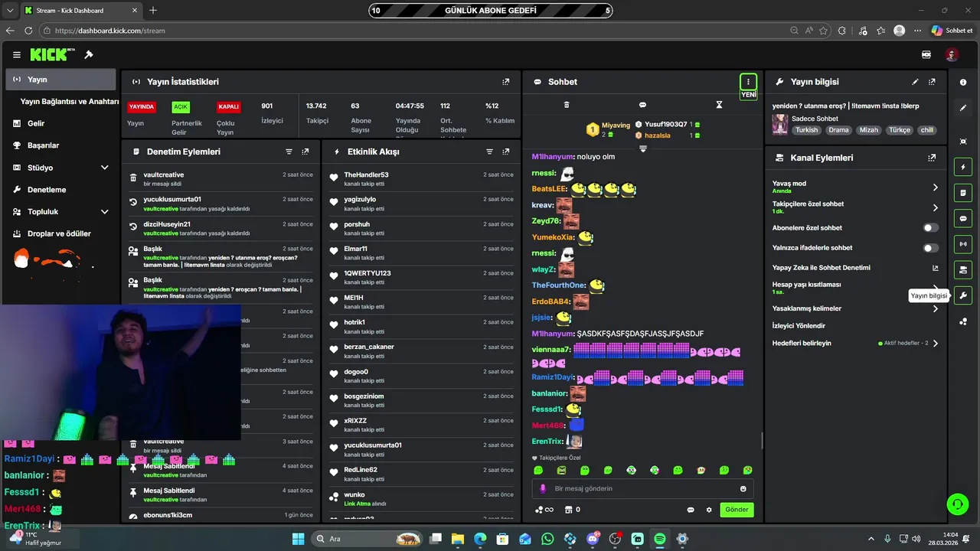
Task: Click the shop icon under message box
Action: (569, 510)
